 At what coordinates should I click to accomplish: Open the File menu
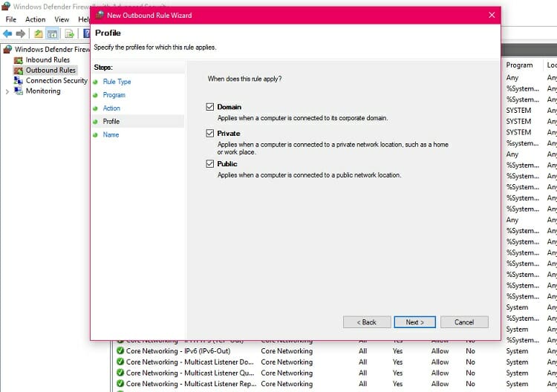(x=11, y=19)
